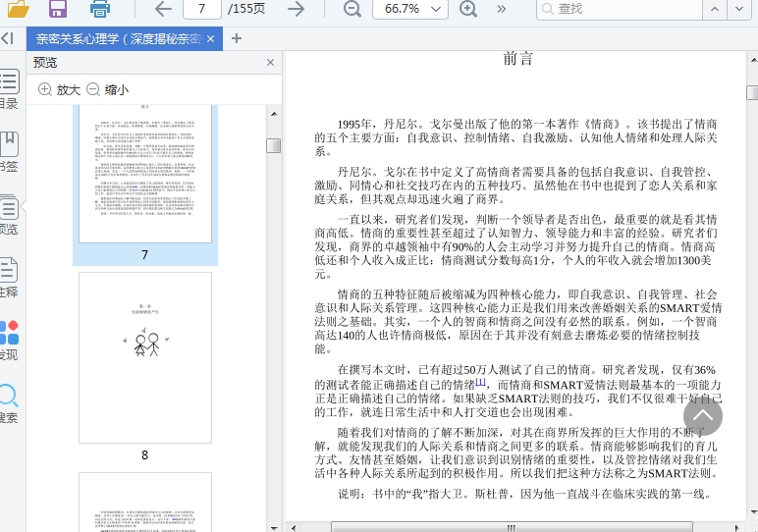Click the 前言 heading text
Screen dimensions: 758x532
[x=517, y=59]
